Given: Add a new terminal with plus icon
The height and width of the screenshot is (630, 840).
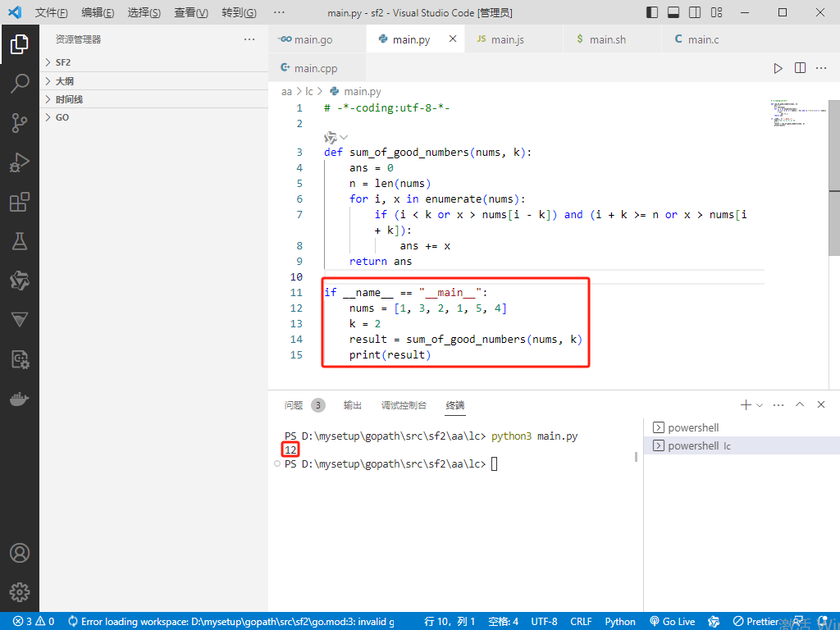Looking at the screenshot, I should [x=745, y=405].
